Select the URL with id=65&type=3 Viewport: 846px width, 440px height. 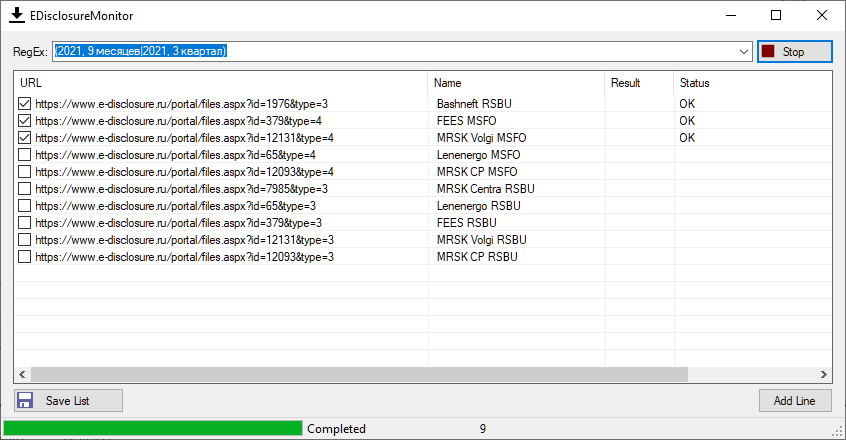(x=175, y=206)
